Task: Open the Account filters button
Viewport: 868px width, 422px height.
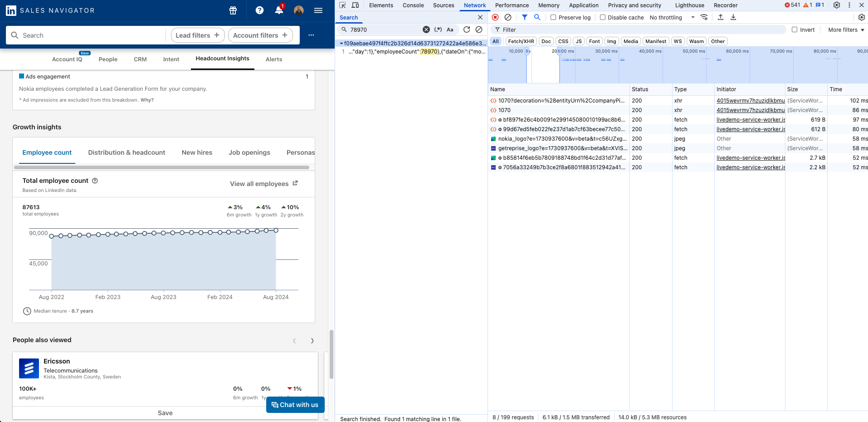Action: pos(260,35)
